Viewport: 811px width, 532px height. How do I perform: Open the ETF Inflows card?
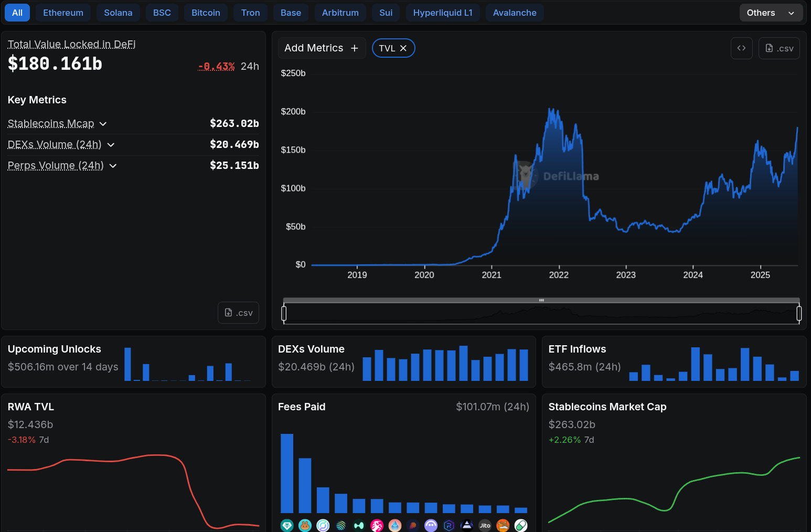point(674,362)
